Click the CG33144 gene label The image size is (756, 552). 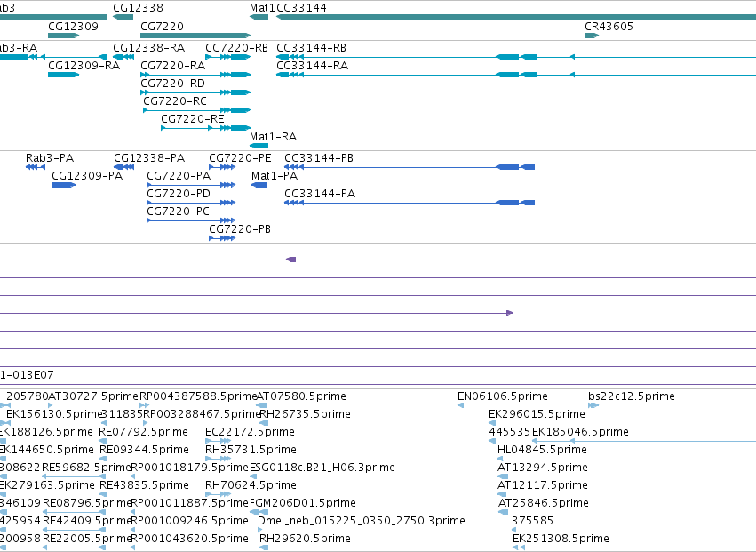(301, 8)
